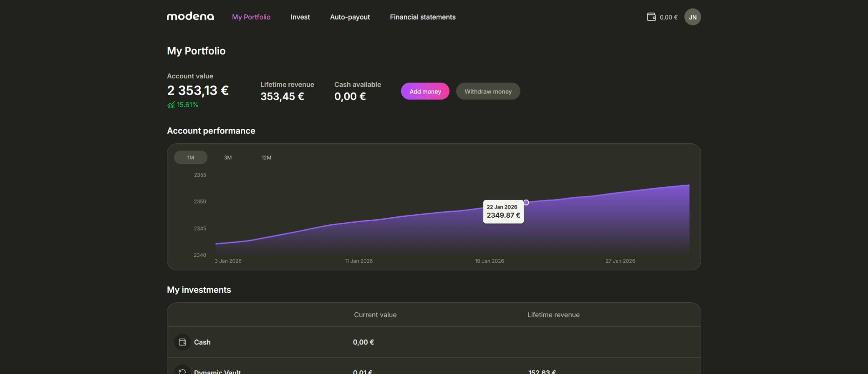
Task: Select the 1M chart range
Action: pos(191,157)
